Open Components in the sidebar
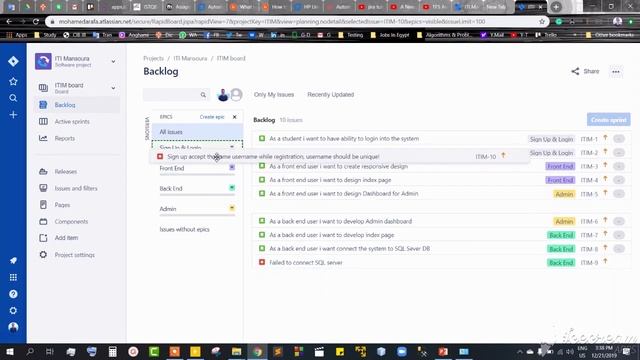 [x=78, y=222]
